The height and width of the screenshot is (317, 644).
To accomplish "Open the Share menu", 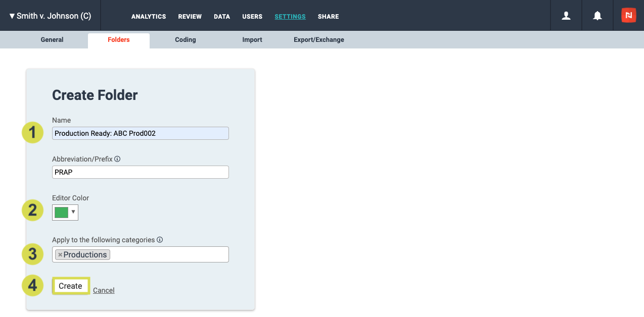I will 328,17.
